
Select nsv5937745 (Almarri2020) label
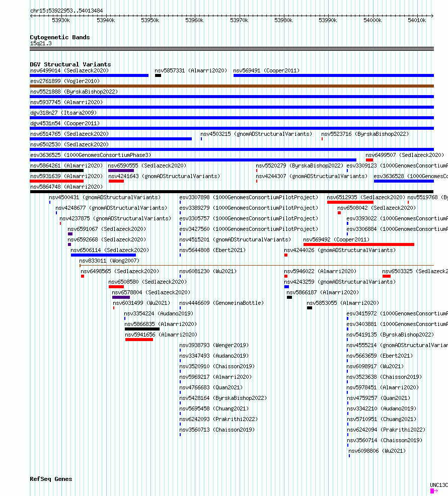tap(66, 102)
